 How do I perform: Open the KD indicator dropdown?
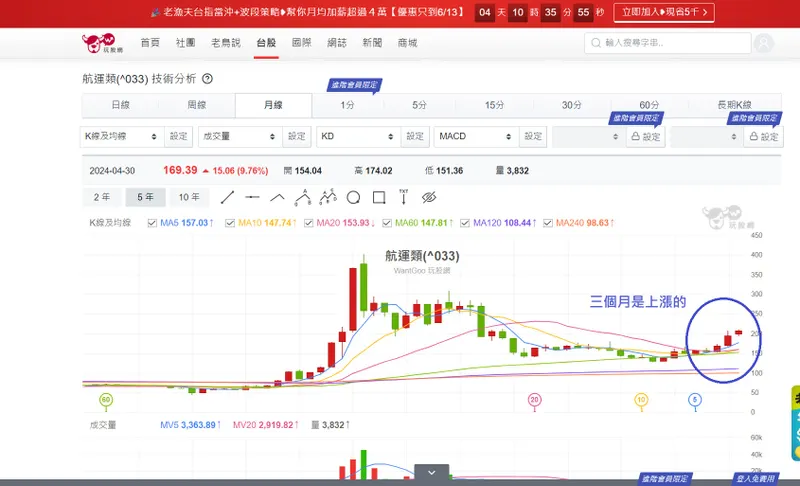coord(358,137)
